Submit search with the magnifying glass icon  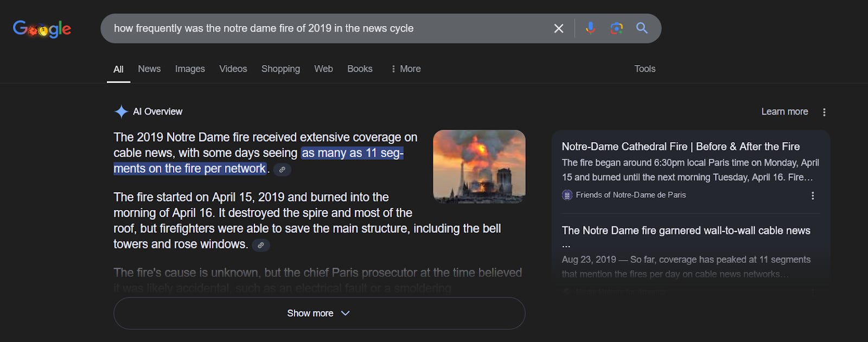[x=642, y=28]
